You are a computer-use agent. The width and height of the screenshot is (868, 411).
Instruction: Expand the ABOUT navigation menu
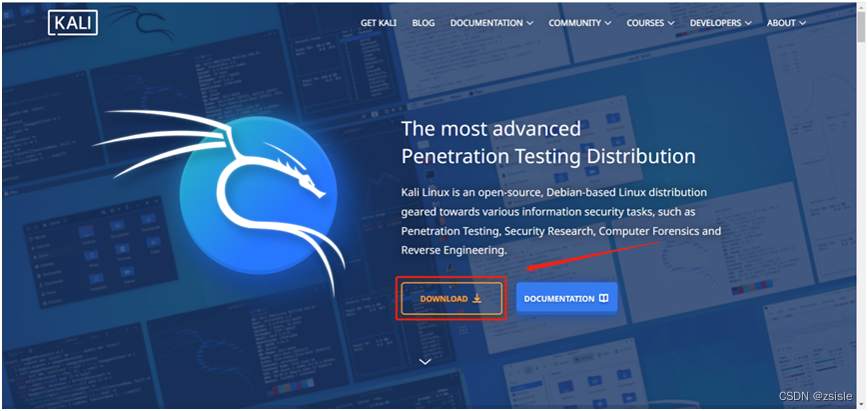tap(786, 23)
